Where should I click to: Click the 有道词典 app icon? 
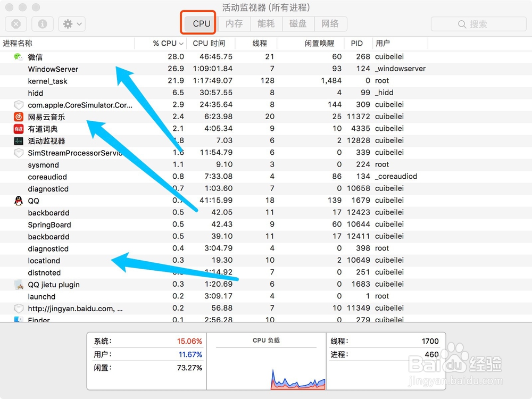18,129
